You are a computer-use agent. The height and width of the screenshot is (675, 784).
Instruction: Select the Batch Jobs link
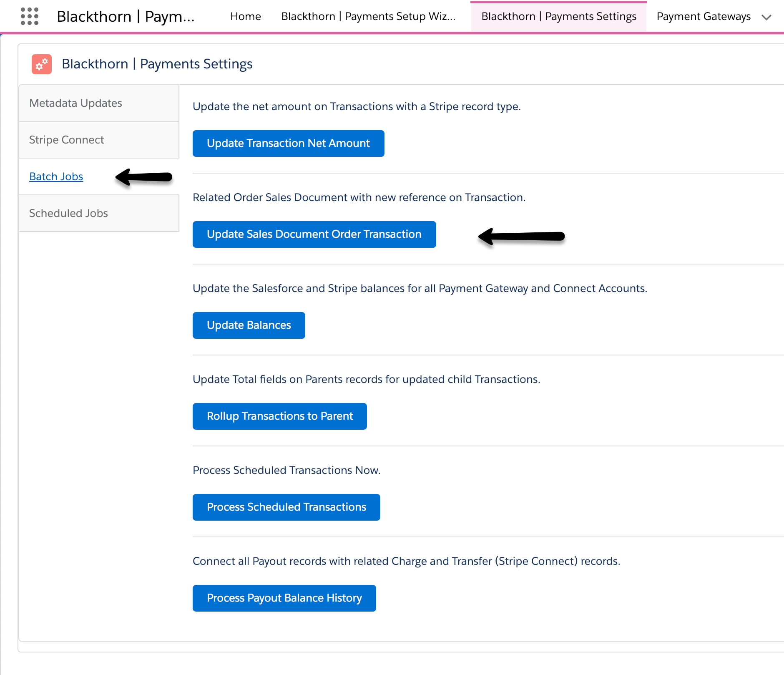(x=56, y=176)
